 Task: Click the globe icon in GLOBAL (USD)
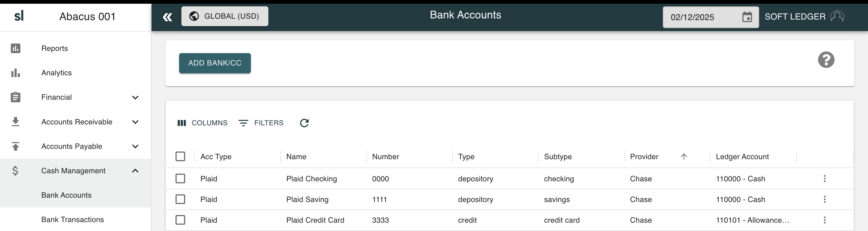pyautogui.click(x=194, y=16)
